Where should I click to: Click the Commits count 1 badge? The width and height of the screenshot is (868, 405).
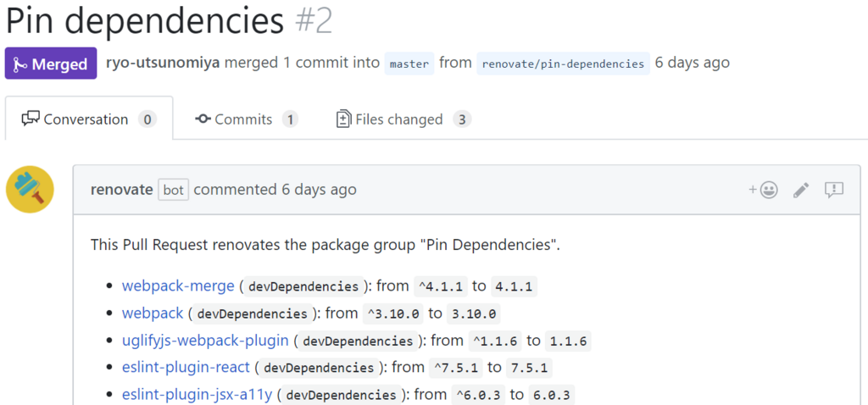[290, 119]
